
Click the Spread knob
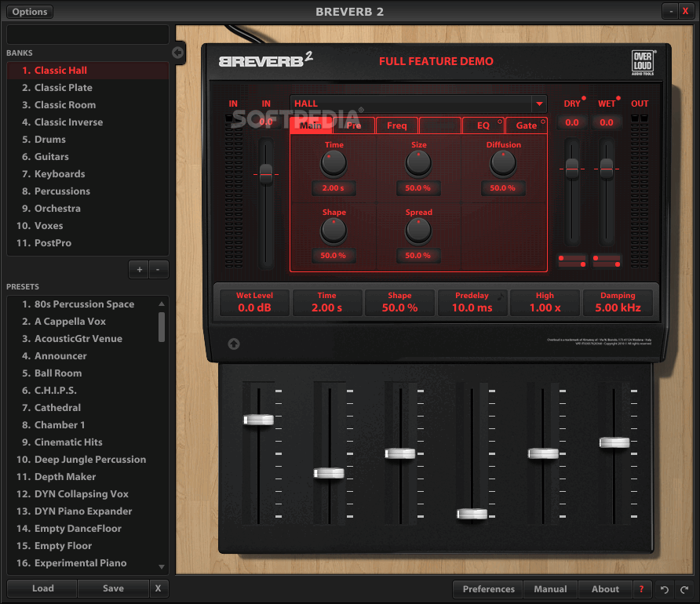[418, 231]
